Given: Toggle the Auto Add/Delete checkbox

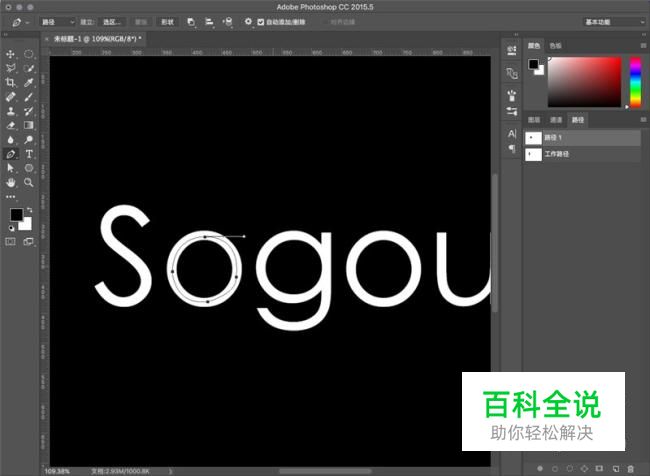Looking at the screenshot, I should pyautogui.click(x=260, y=22).
